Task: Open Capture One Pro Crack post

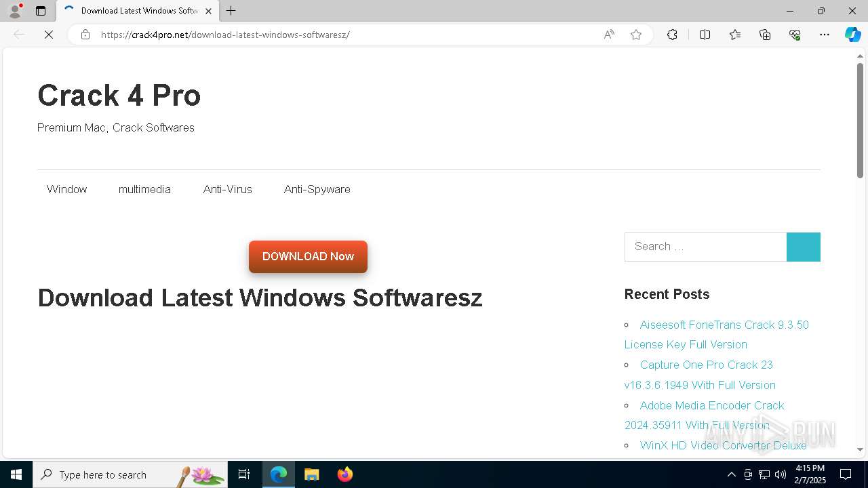Action: point(700,375)
